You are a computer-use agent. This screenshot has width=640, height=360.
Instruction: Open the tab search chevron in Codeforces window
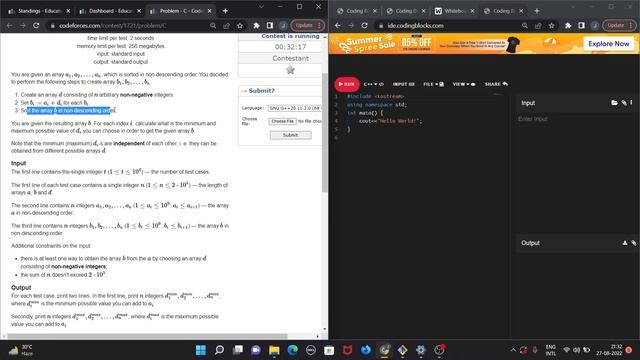coord(261,7)
